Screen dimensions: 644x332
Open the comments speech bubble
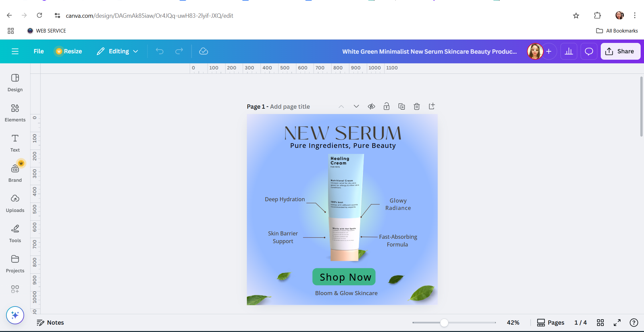click(x=589, y=51)
